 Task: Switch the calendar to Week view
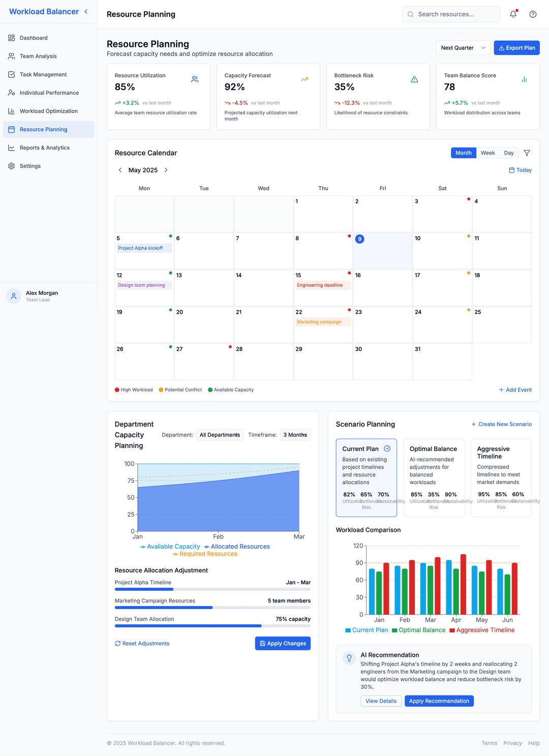pyautogui.click(x=487, y=153)
